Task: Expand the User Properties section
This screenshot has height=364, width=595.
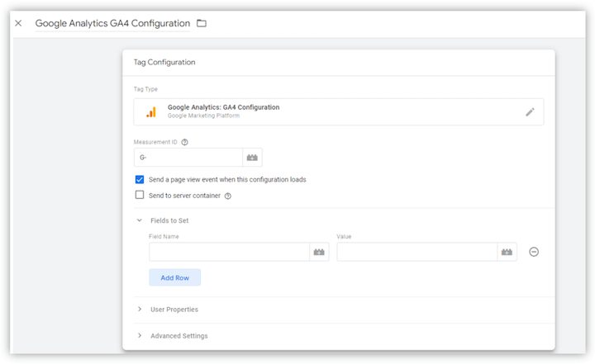Action: (x=140, y=309)
